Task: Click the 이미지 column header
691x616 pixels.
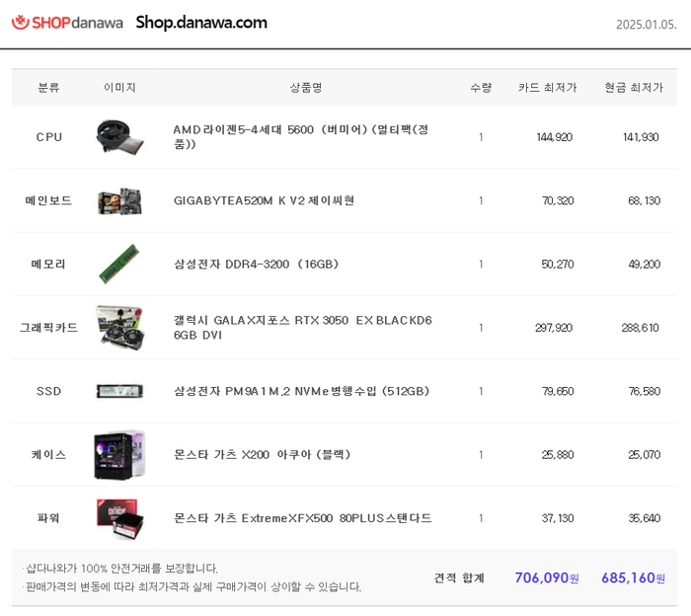Action: click(119, 87)
